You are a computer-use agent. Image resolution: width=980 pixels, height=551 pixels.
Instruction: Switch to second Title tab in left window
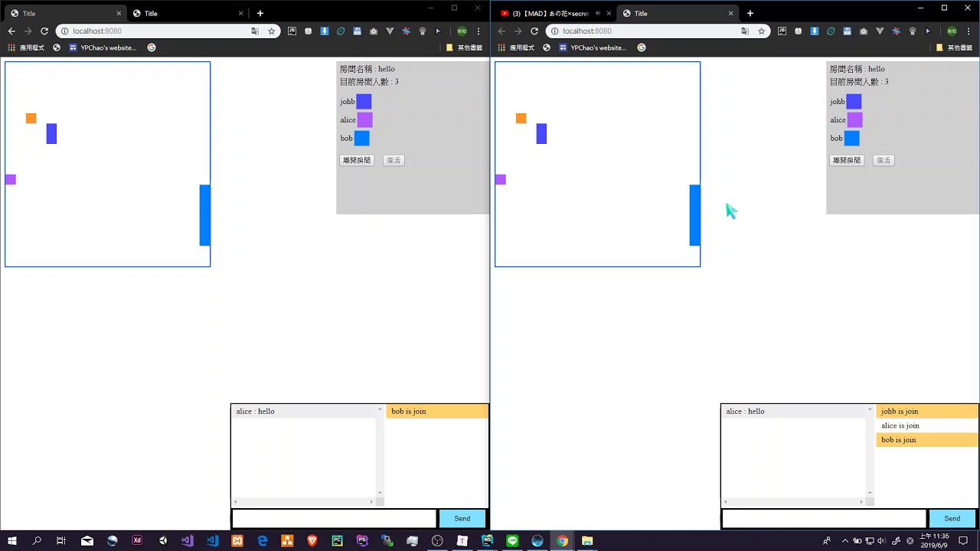(x=188, y=13)
